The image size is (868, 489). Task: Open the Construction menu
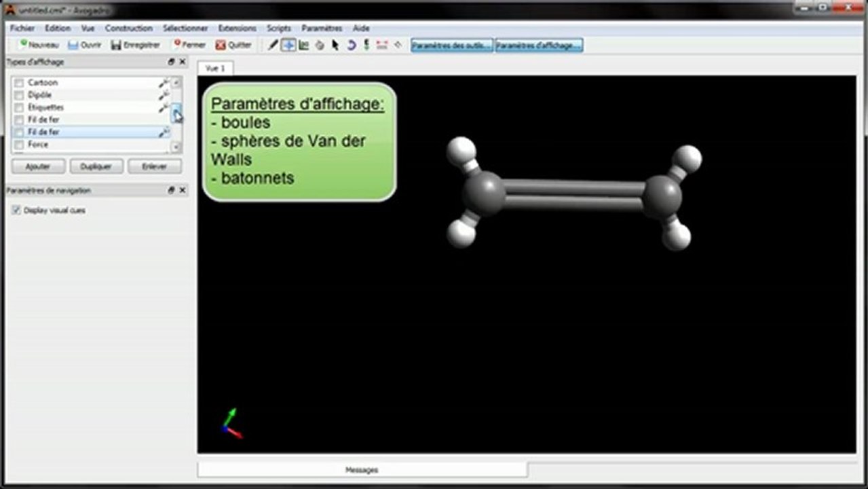click(x=128, y=29)
